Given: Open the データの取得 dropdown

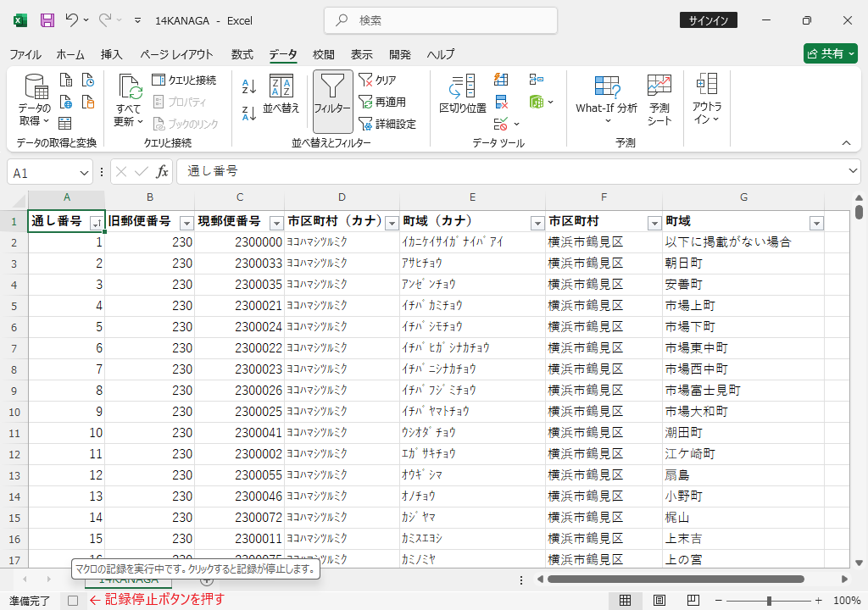Looking at the screenshot, I should click(x=34, y=101).
